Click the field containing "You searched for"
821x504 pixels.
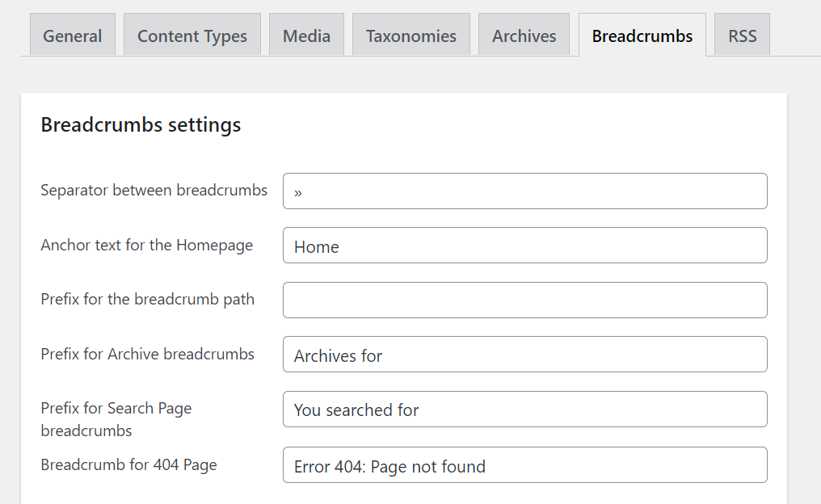point(524,409)
